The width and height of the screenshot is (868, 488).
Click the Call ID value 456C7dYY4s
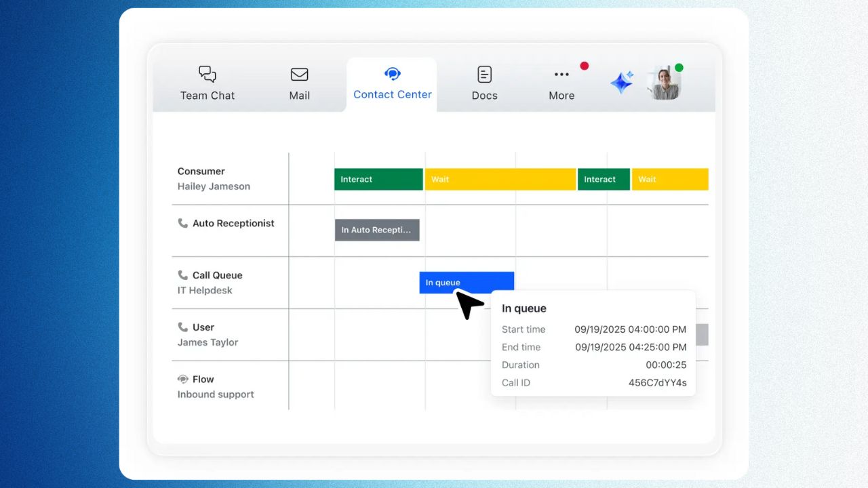pos(657,383)
